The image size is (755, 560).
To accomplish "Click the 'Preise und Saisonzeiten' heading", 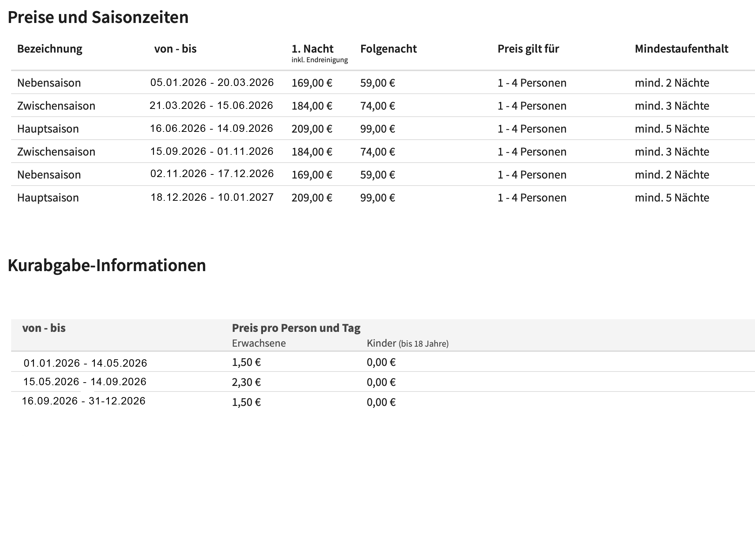I will 98,17.
